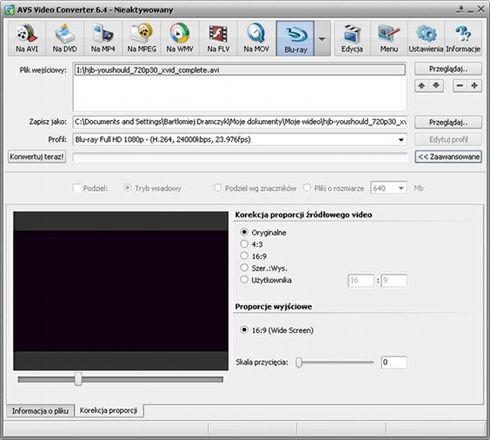Viewport: 490px width, 440px height.
Task: Click the crop scale value field showing 0
Action: pyautogui.click(x=394, y=362)
